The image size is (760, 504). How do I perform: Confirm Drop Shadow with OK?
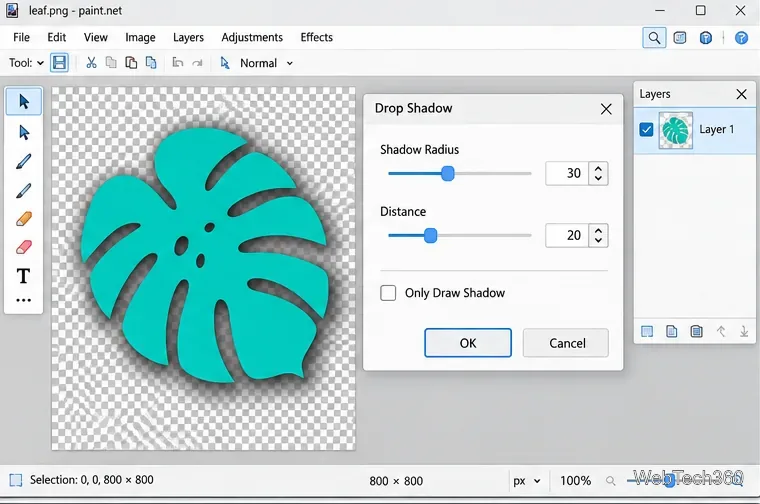468,343
